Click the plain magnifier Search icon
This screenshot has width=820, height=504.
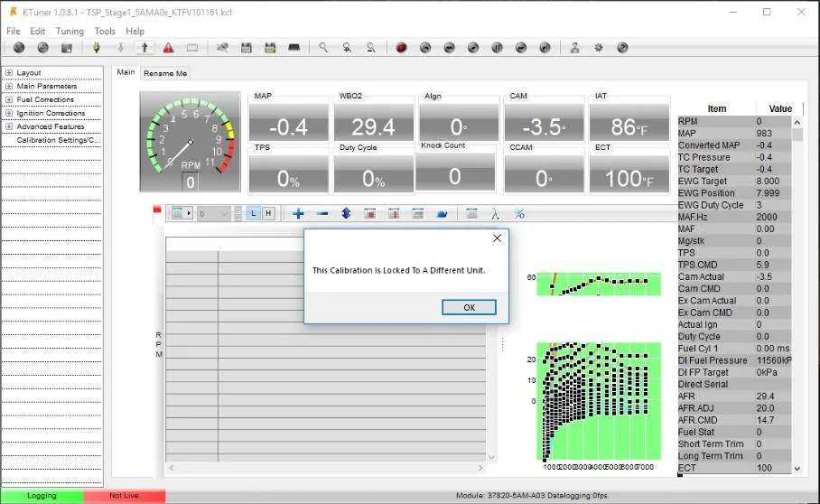point(323,48)
